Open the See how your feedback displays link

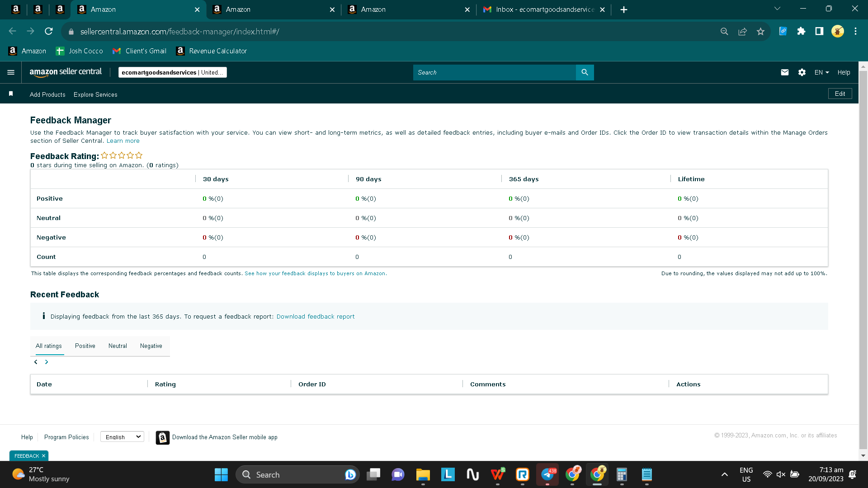pyautogui.click(x=316, y=273)
